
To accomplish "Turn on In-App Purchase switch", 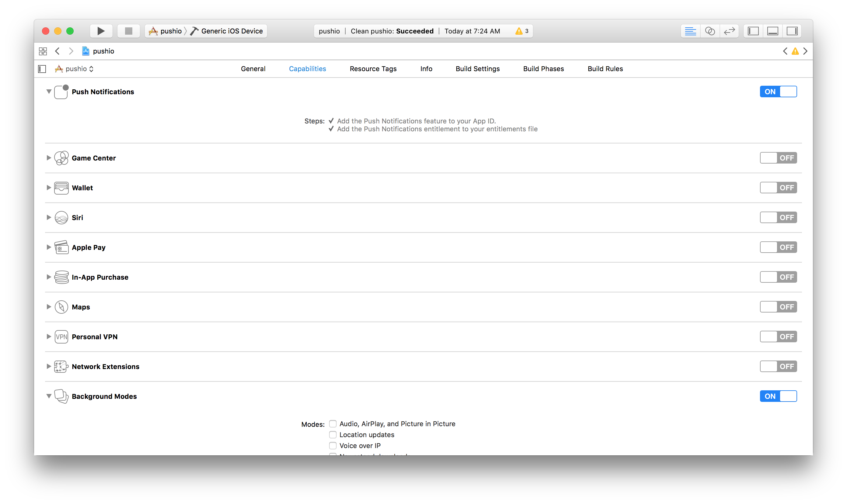I will coord(778,277).
